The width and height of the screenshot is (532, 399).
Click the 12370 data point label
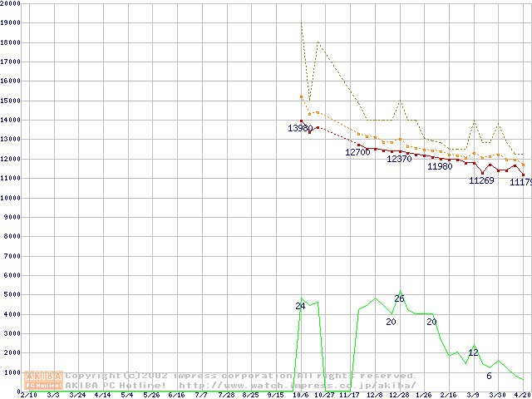399,159
